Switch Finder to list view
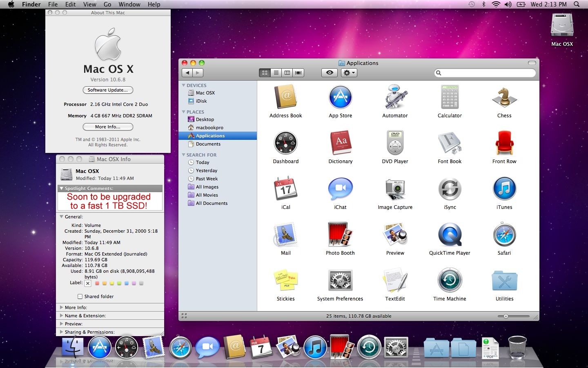This screenshot has width=588, height=368. coord(276,73)
